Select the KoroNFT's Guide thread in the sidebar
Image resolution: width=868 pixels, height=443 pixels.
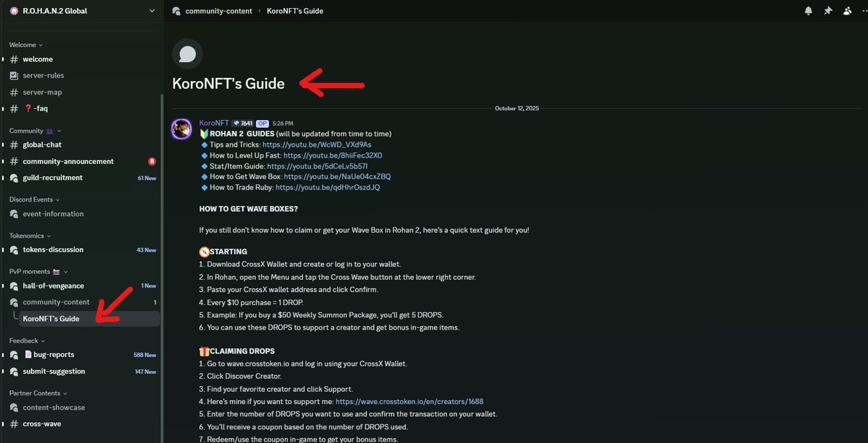pos(90,319)
